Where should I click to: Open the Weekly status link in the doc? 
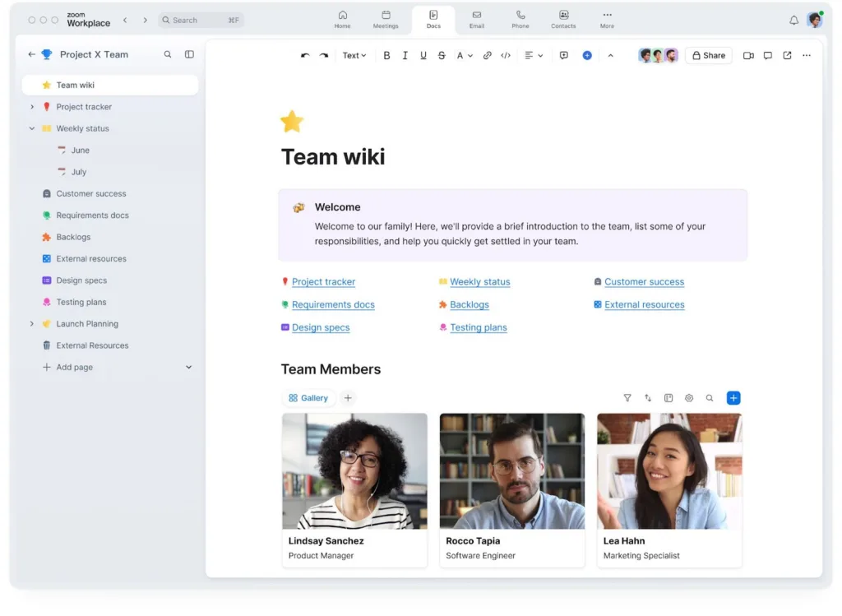tap(481, 281)
